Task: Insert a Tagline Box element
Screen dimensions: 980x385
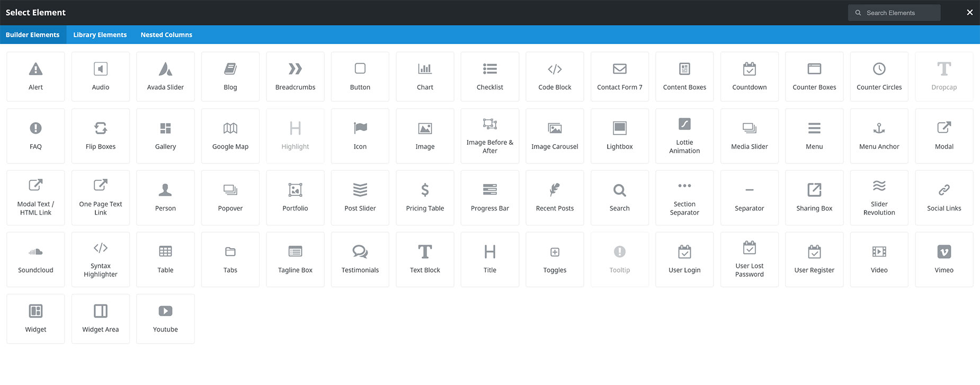Action: click(x=295, y=259)
